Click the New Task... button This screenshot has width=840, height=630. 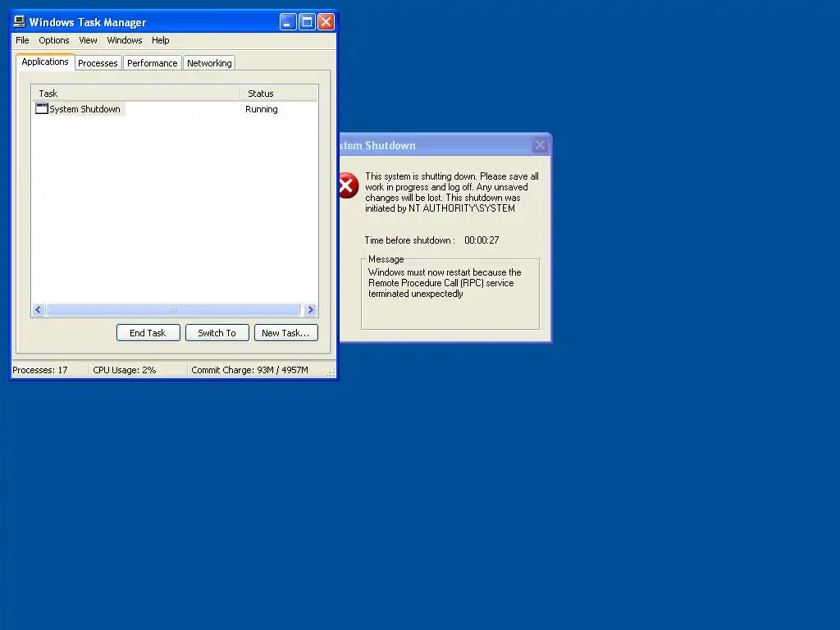coord(286,333)
